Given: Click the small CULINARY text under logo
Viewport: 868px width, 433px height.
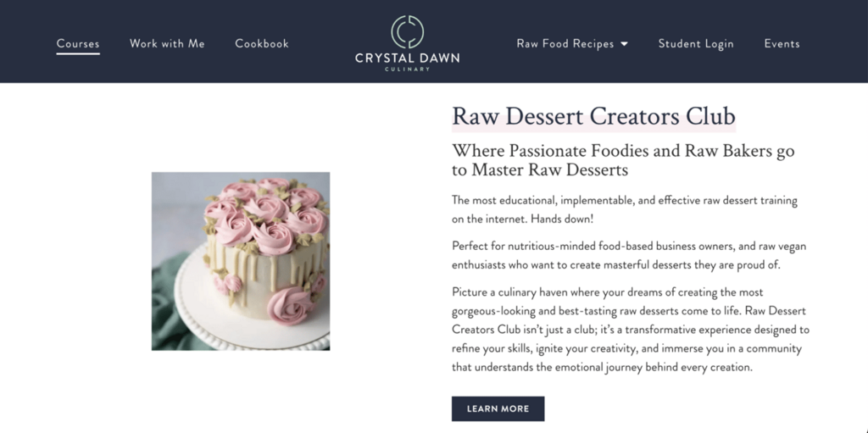Looking at the screenshot, I should (407, 69).
